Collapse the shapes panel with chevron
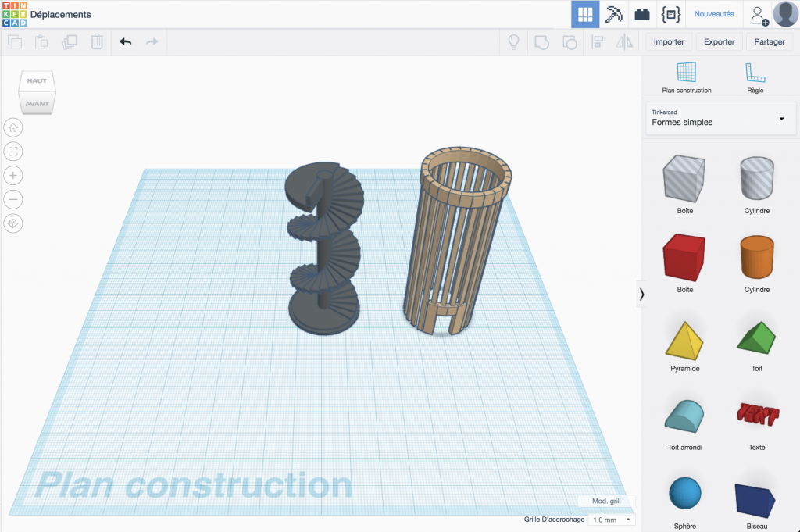The image size is (800, 532). click(x=641, y=294)
